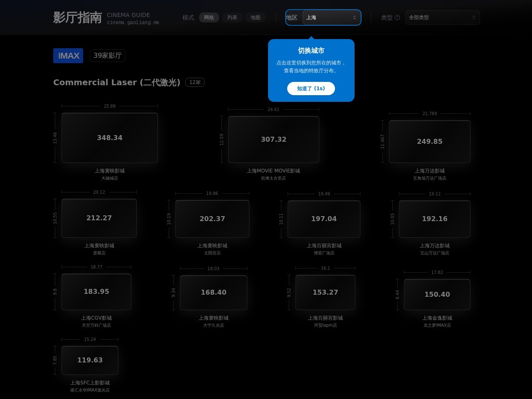Click the 五角场万达广场店 branch label
Screen dimensions: 532x399
430,178
